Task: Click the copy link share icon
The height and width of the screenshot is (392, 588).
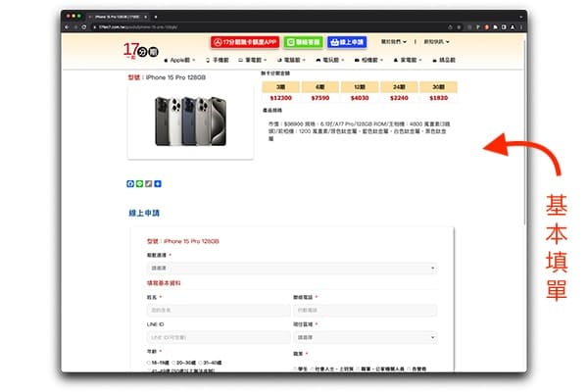Action: point(148,184)
